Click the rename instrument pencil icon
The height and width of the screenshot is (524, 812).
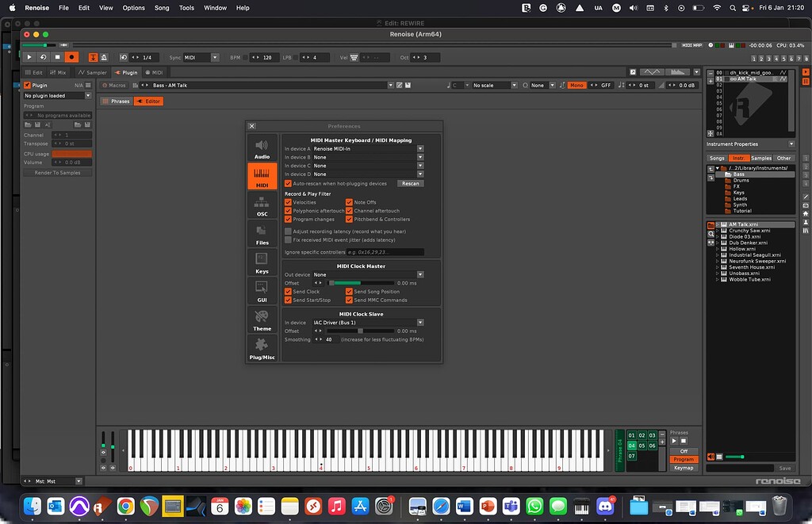(400, 85)
